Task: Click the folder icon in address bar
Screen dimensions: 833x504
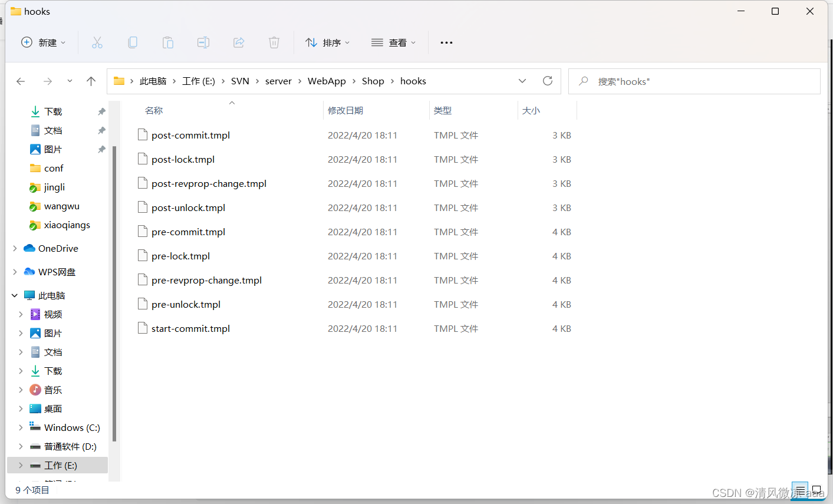Action: click(119, 81)
